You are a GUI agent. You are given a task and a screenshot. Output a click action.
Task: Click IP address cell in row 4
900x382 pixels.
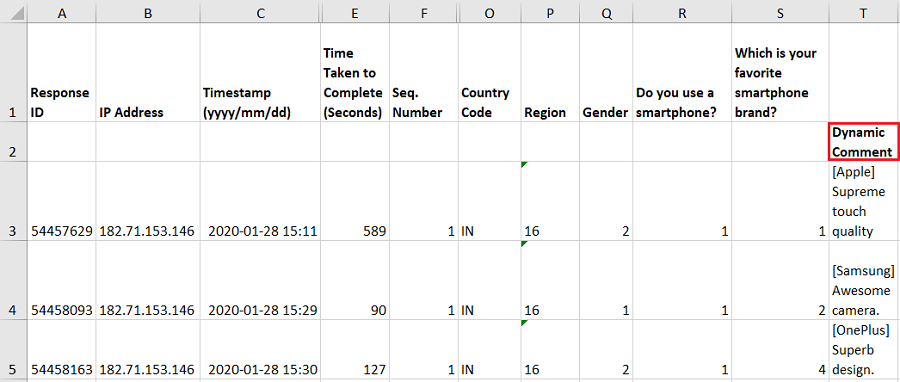coord(148,280)
